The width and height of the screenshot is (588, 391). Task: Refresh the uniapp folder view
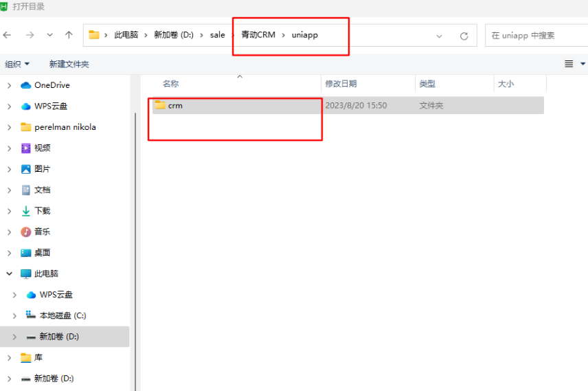coord(464,36)
